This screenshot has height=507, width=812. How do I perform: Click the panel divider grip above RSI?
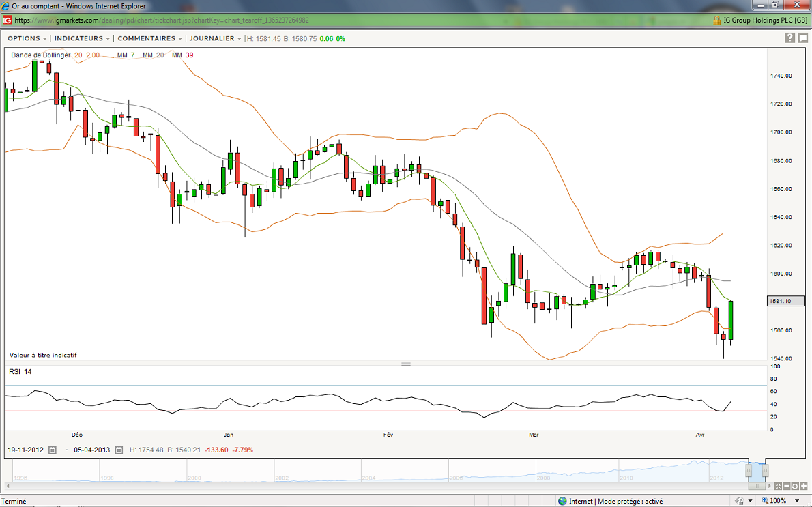click(x=406, y=364)
